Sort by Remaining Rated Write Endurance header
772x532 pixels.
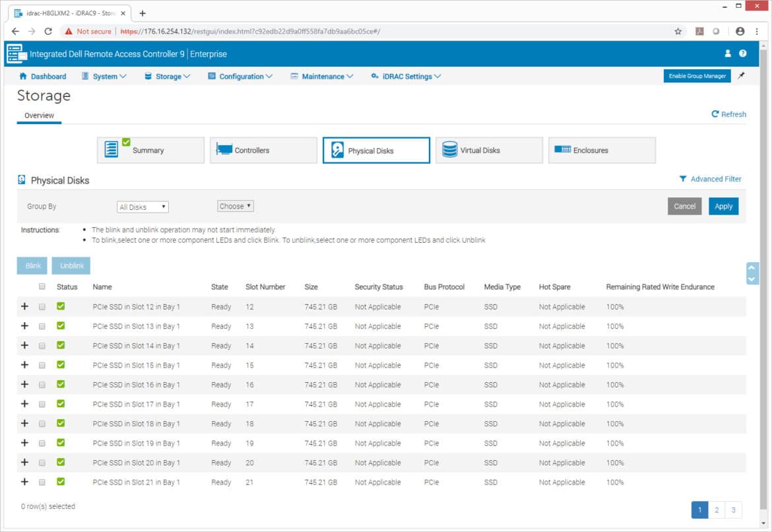tap(660, 286)
